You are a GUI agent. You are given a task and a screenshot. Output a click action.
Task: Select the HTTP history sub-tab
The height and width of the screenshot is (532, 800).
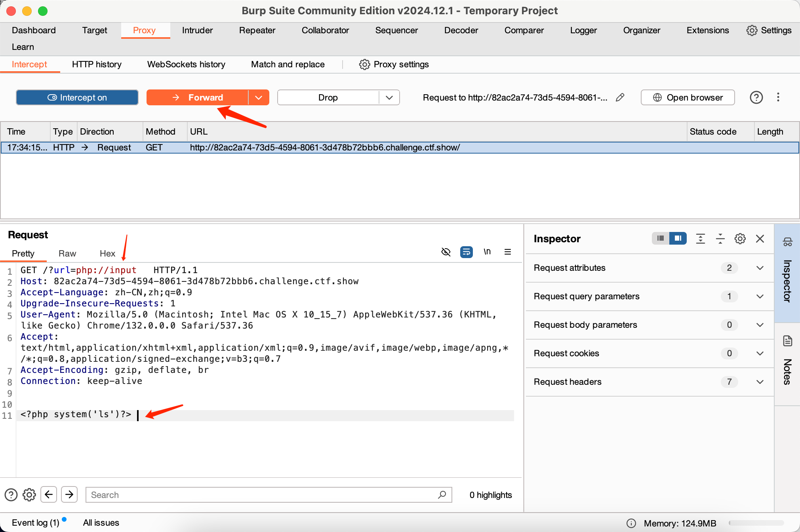click(x=97, y=65)
